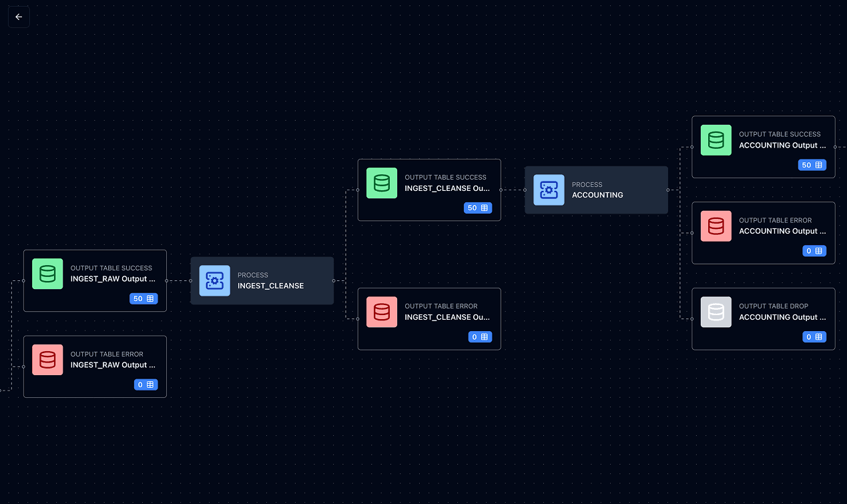This screenshot has height=504, width=847.
Task: Click green database icon of ACCOUNTING success table
Action: [716, 140]
